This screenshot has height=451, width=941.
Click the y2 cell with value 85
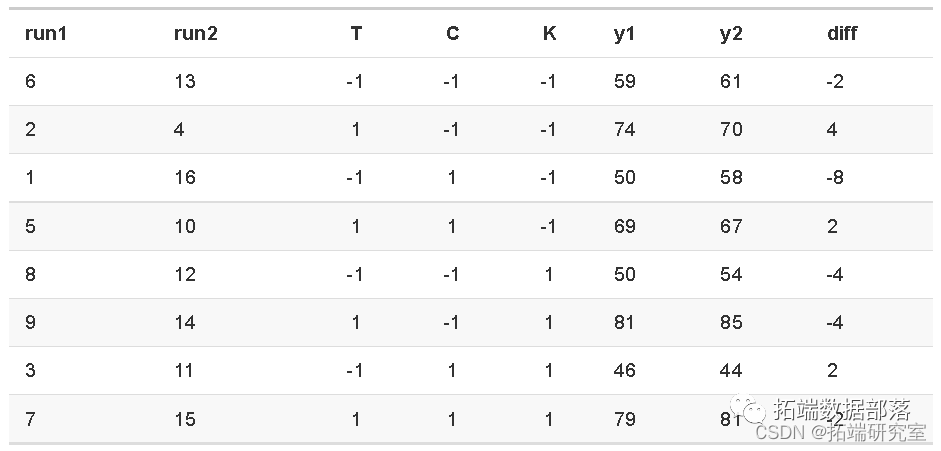(x=731, y=322)
